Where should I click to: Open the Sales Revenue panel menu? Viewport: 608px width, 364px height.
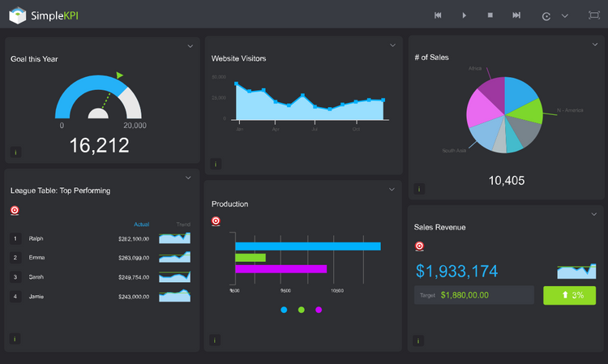[593, 214]
